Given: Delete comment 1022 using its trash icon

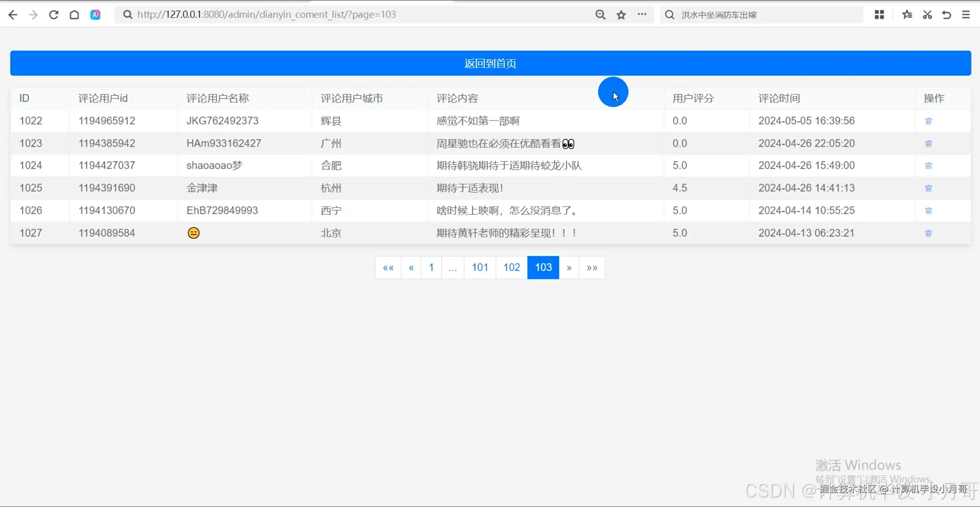Looking at the screenshot, I should coord(928,121).
